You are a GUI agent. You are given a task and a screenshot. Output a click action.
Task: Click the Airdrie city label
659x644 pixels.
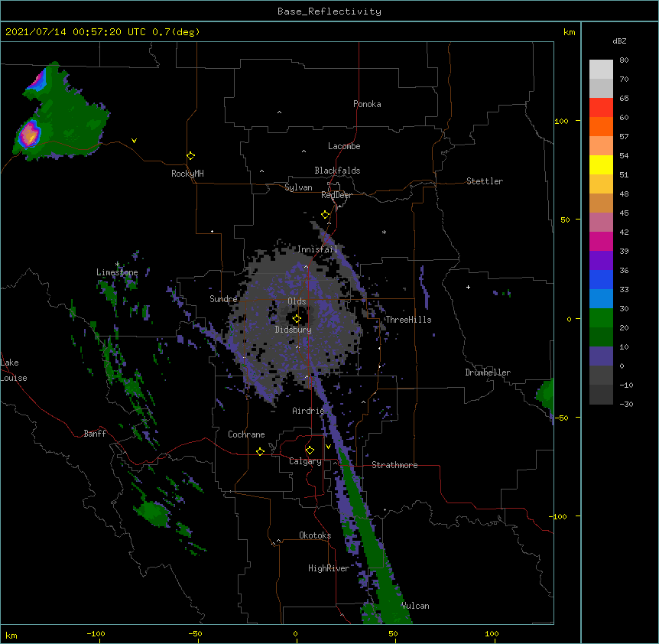coord(309,411)
